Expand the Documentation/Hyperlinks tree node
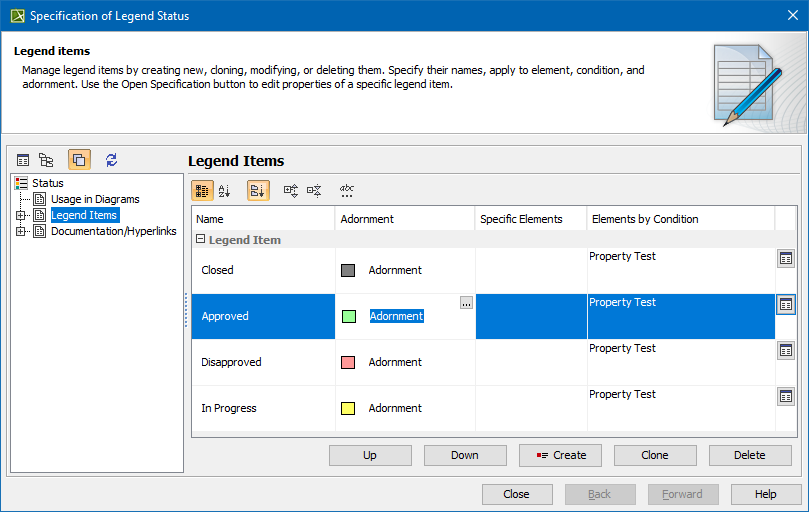Screen dimensions: 809x512 click(x=21, y=231)
